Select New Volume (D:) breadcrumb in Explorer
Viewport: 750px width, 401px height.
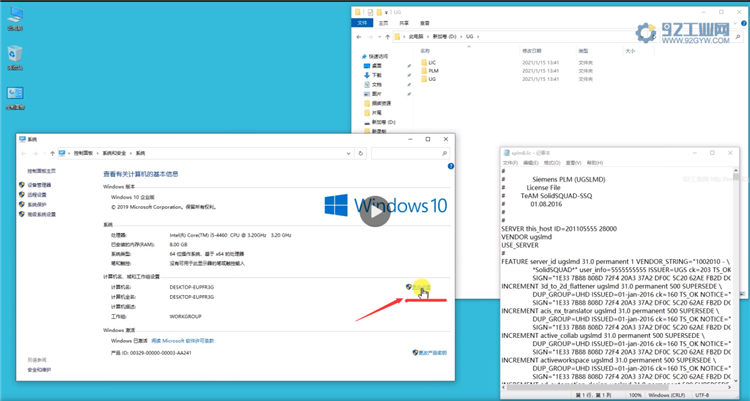coord(444,36)
